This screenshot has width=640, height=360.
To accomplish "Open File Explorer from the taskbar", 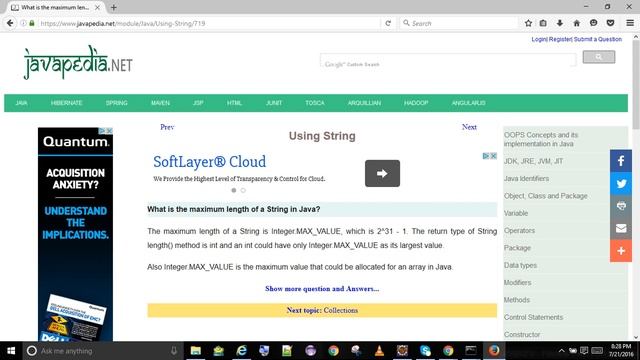I will (x=196, y=351).
